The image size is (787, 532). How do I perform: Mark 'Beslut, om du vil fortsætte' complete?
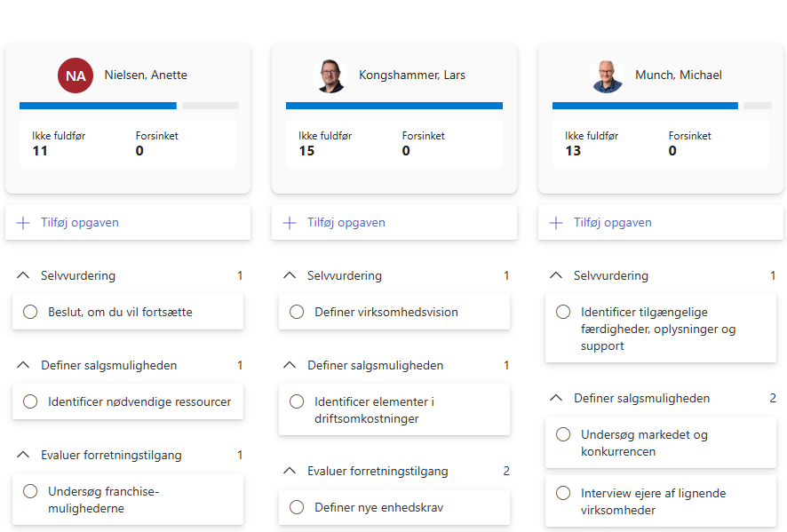30,312
